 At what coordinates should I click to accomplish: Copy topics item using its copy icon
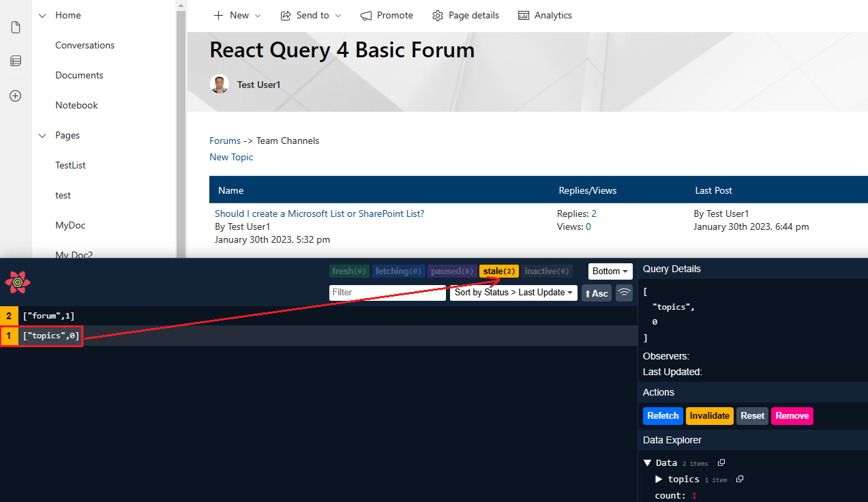(740, 479)
